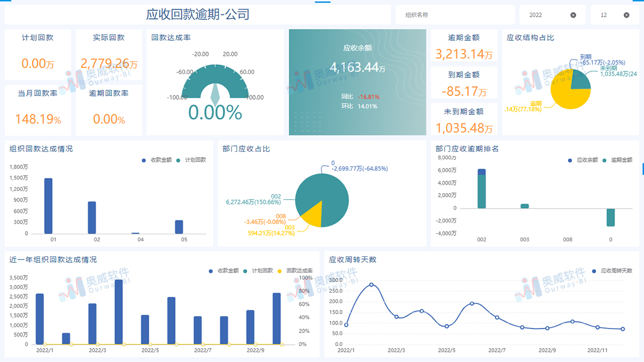644x362 pixels.
Task: Click the 组织名称 input field
Action: (x=454, y=15)
